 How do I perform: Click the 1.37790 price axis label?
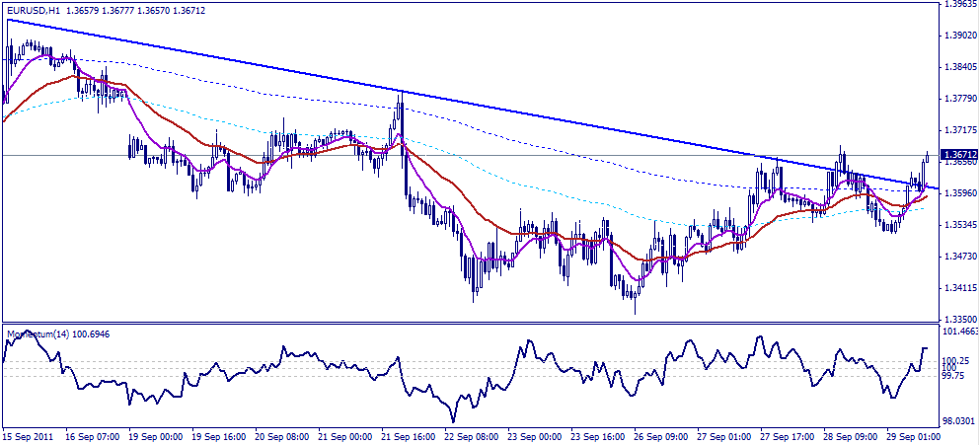pos(959,99)
